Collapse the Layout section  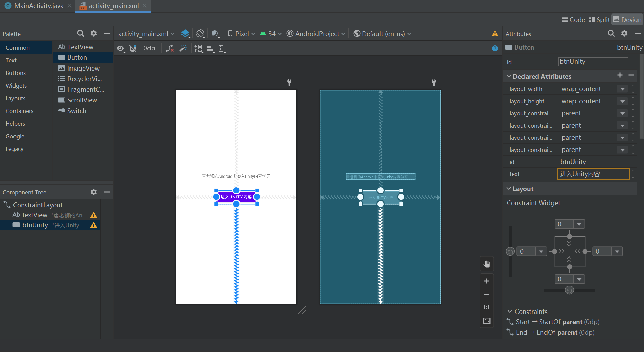coord(509,189)
